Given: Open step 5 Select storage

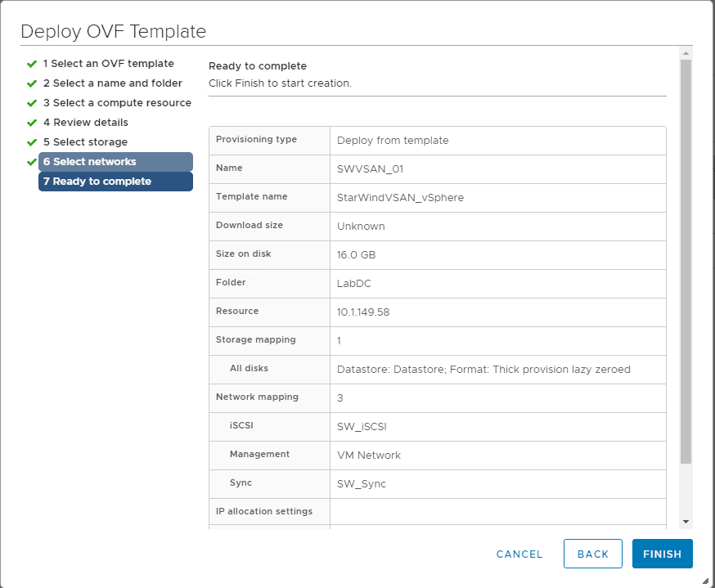Looking at the screenshot, I should (85, 142).
